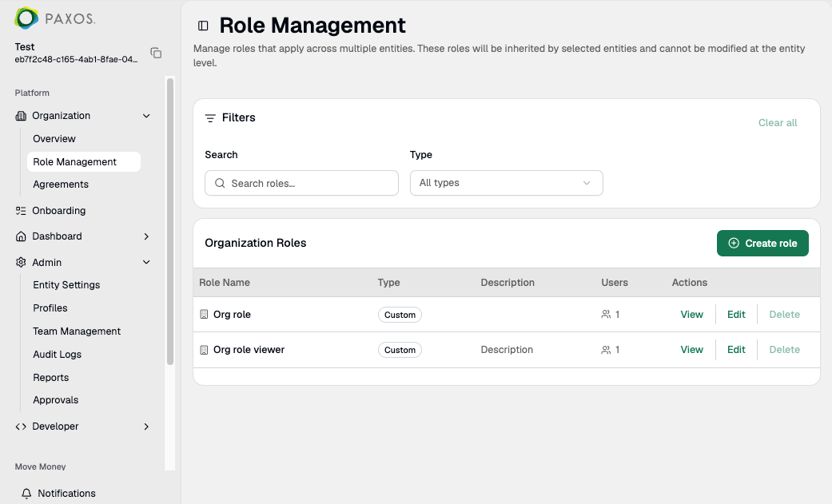Click the Org role row icon
832x504 pixels.
click(204, 314)
